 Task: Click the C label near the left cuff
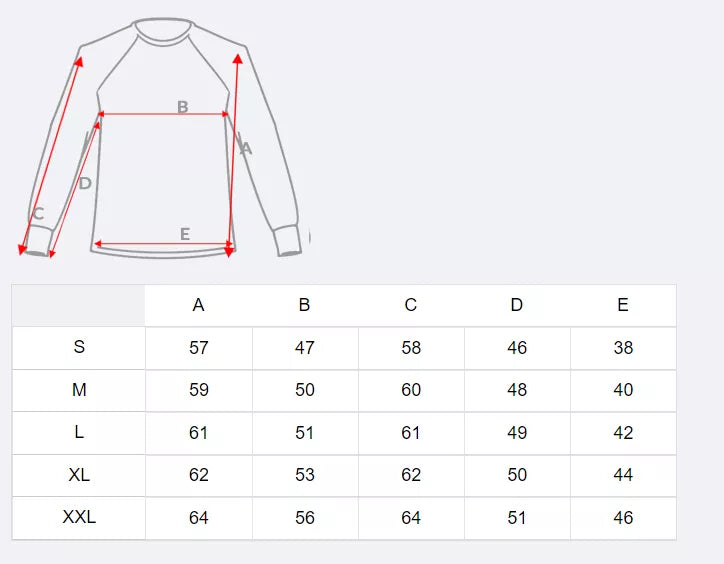(x=38, y=213)
